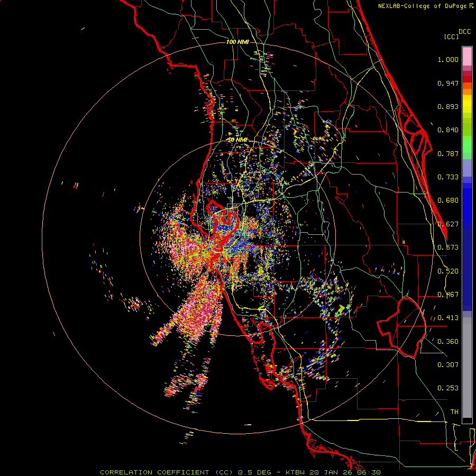Screen dimensions: 476x476
Task: Click the 0.840 value on color scale
Action: (x=448, y=130)
